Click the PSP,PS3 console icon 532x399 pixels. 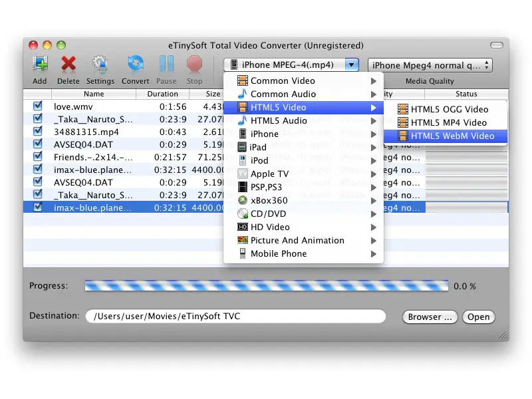coord(243,187)
